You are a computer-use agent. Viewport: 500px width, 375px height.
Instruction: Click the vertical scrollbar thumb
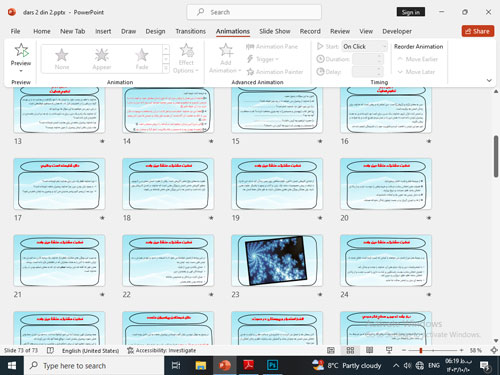coord(496,156)
